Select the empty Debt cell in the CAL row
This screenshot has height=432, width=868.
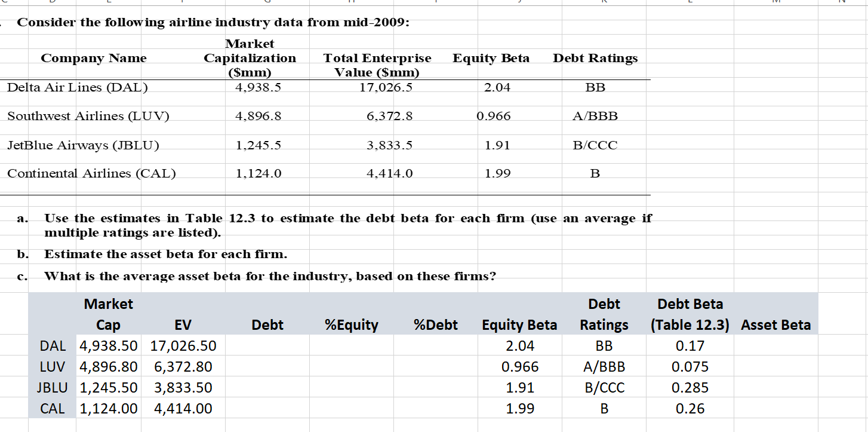[x=268, y=409]
